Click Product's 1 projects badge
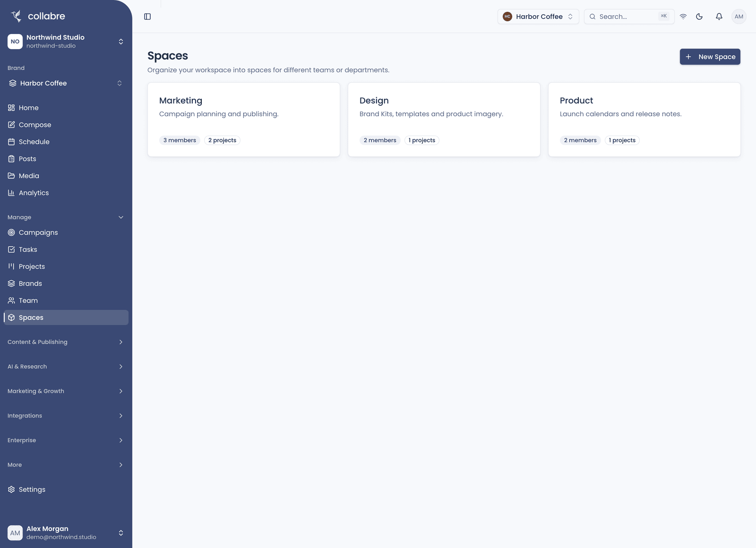756x548 pixels. tap(622, 140)
